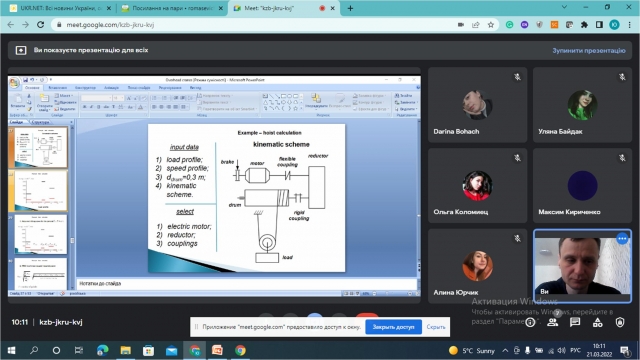This screenshot has height=360, width=640.
Task: Open the Activities shapes icon
Action: [598, 322]
